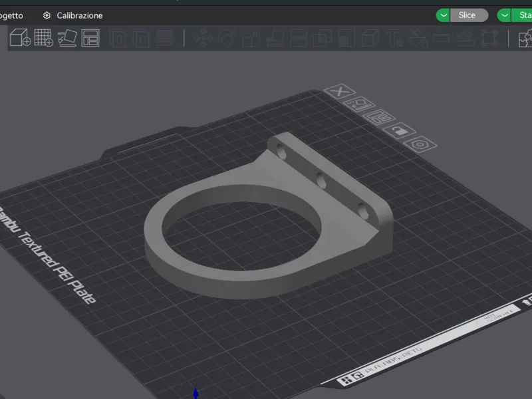
Task: Select the Rotate tool
Action: tap(227, 38)
